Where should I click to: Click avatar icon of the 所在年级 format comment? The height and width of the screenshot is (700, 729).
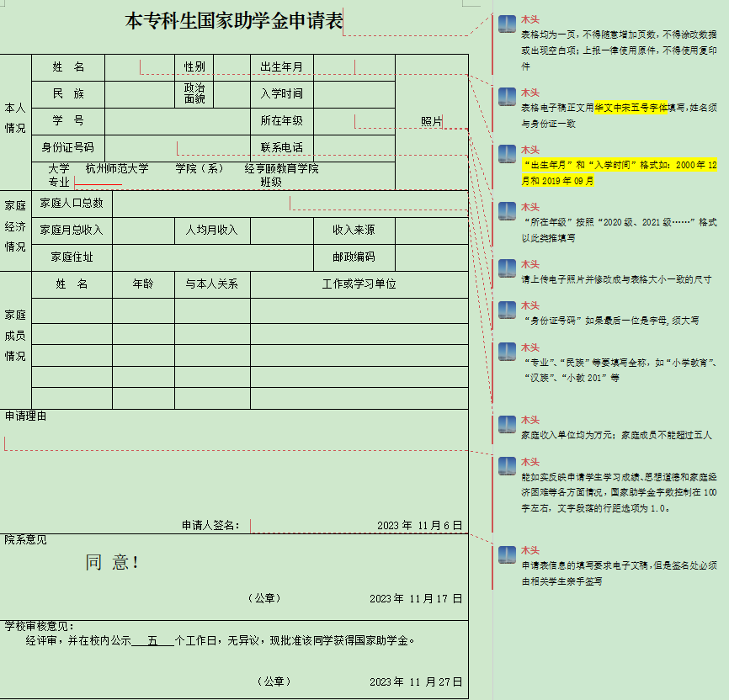(507, 210)
